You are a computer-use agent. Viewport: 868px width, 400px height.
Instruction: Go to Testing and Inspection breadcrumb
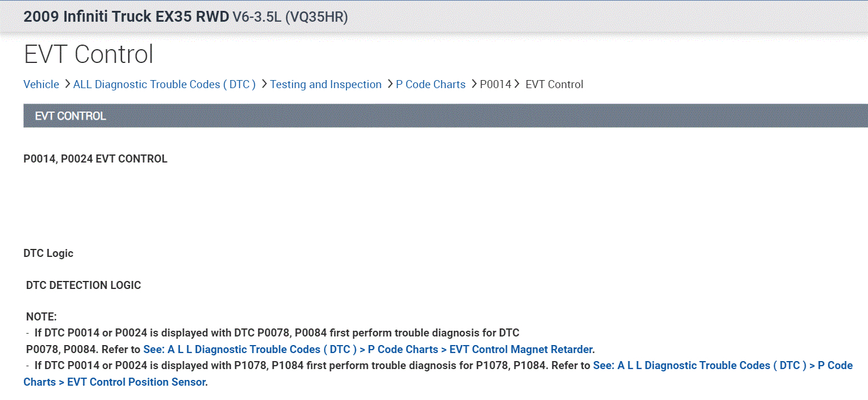pyautogui.click(x=326, y=85)
